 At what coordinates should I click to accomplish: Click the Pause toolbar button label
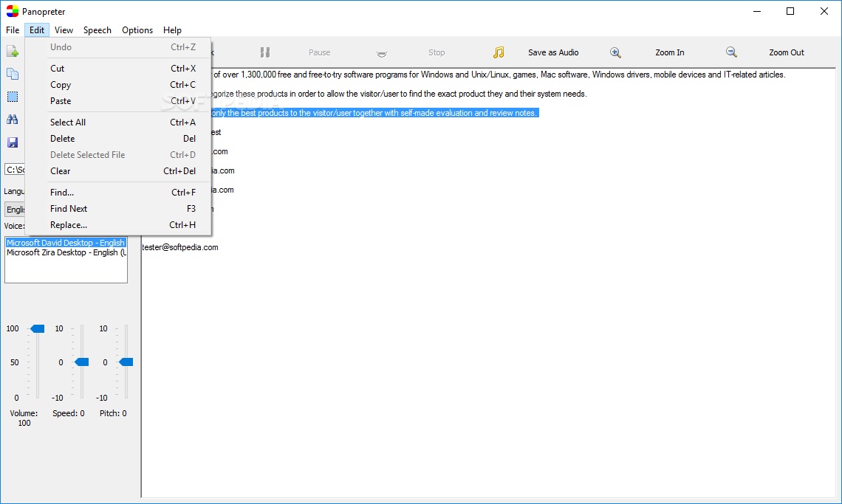click(x=319, y=52)
